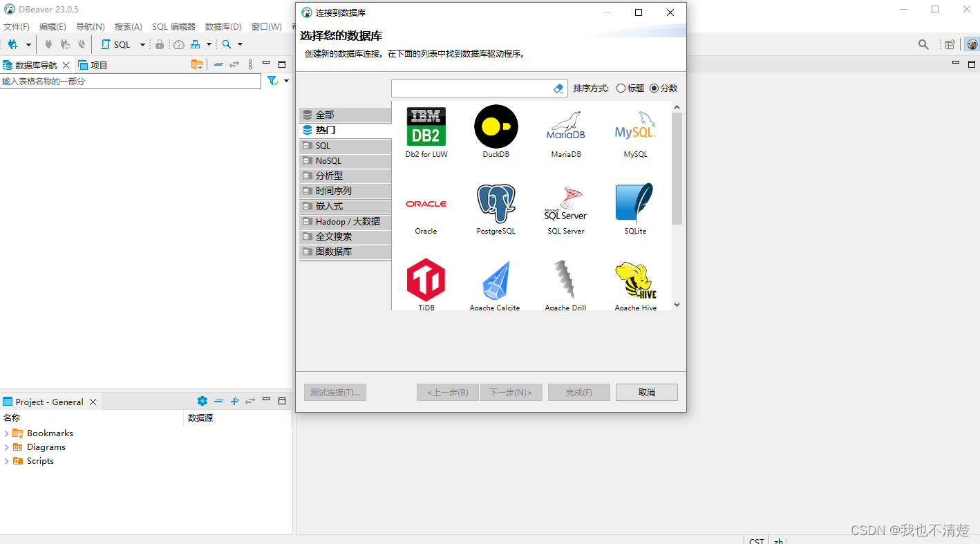Click the new connection plug icon
The image size is (980, 544).
coord(12,44)
